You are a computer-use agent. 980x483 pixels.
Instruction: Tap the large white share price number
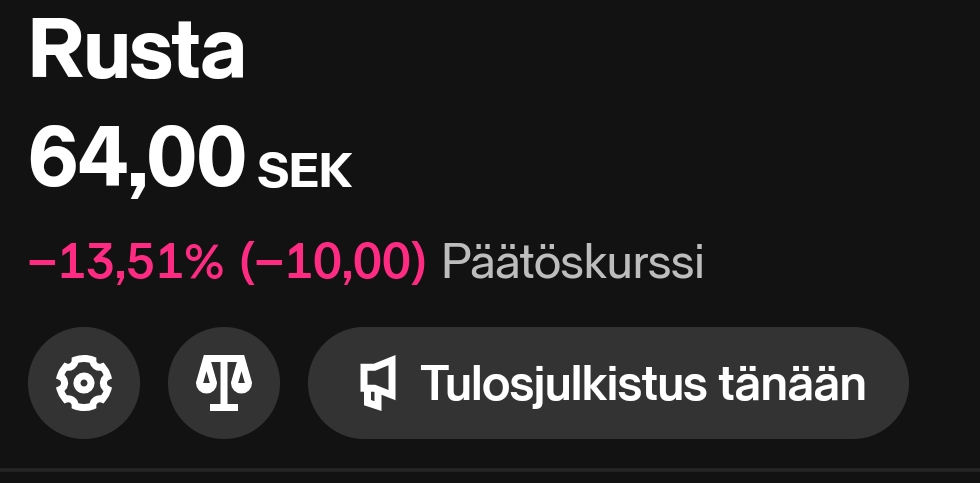(x=138, y=157)
